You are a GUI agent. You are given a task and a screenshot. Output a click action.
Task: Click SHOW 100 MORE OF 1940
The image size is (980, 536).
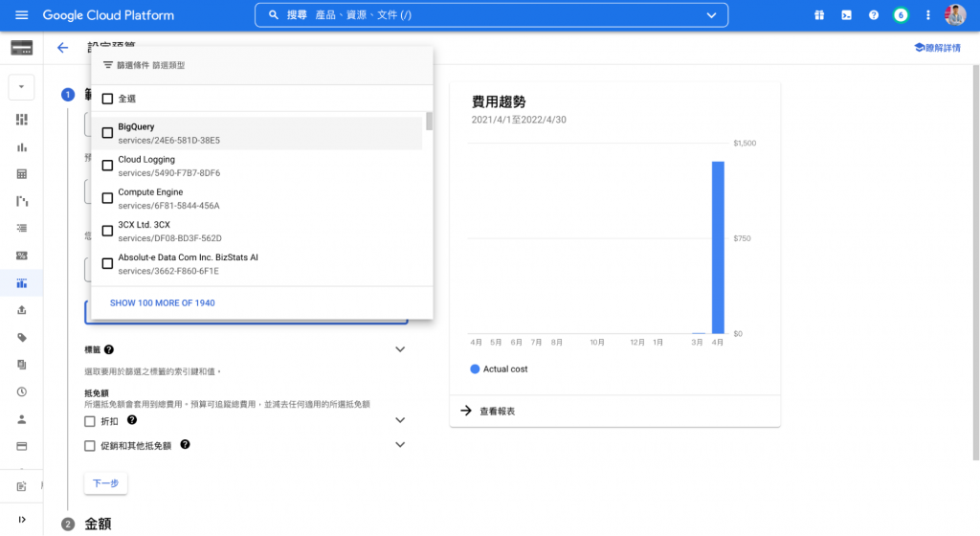[163, 303]
